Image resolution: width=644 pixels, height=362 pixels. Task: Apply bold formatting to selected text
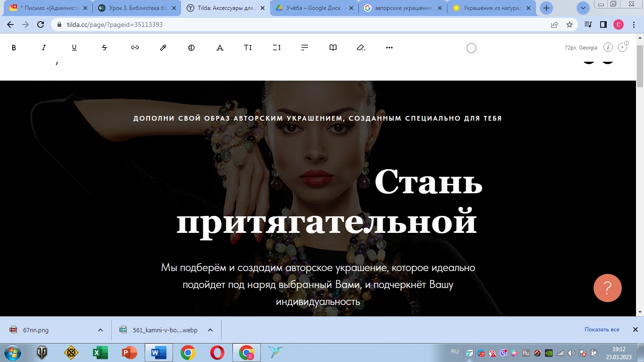[x=14, y=48]
